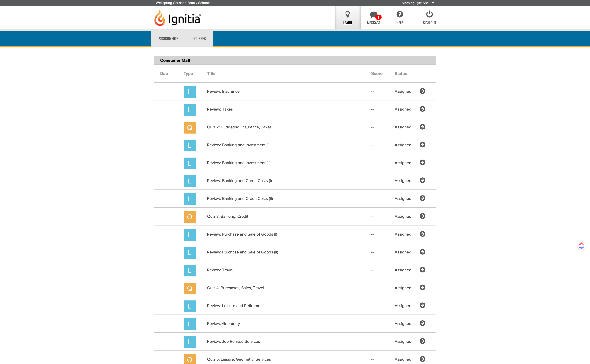Click the Q quiz badge for Quiz 2
This screenshot has height=364, width=590.
189,128
